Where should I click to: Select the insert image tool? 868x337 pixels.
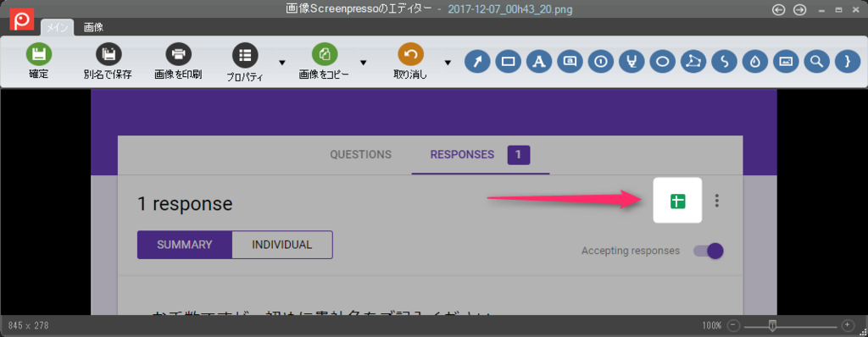(x=785, y=62)
